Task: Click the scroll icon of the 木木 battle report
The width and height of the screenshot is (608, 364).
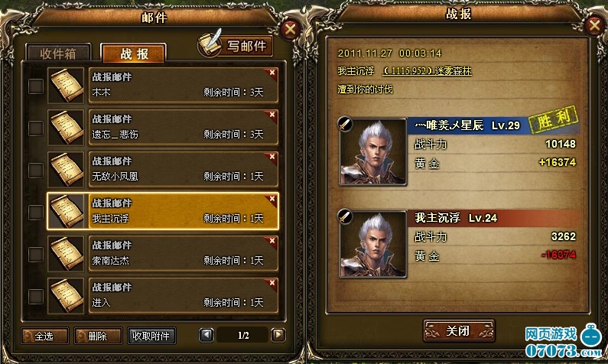Action: tap(66, 86)
